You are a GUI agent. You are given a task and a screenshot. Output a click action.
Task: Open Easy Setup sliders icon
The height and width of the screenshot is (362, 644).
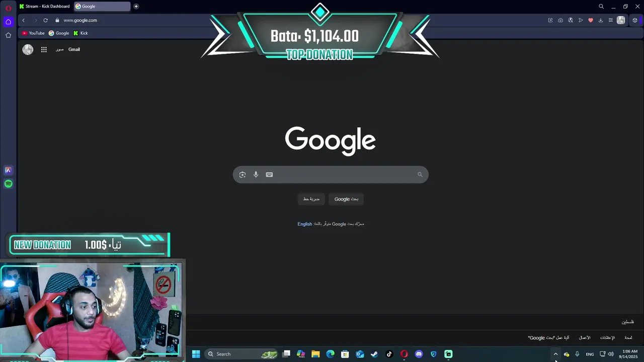tap(611, 20)
